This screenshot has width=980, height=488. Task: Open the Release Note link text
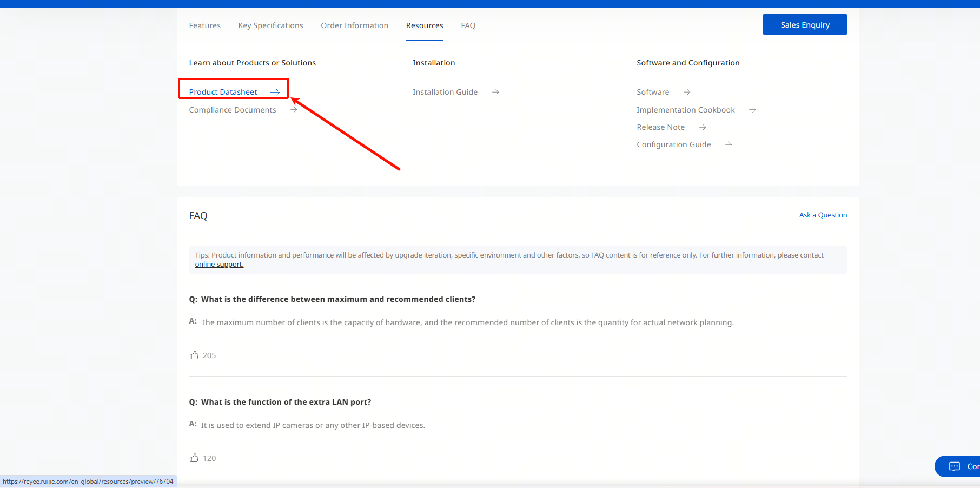tap(660, 127)
